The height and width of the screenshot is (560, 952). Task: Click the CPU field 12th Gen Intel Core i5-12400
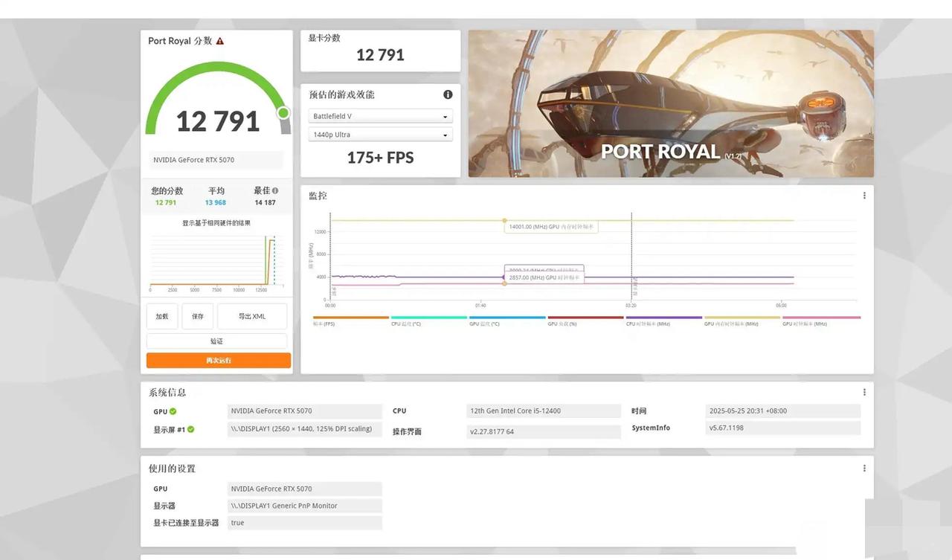coord(544,411)
